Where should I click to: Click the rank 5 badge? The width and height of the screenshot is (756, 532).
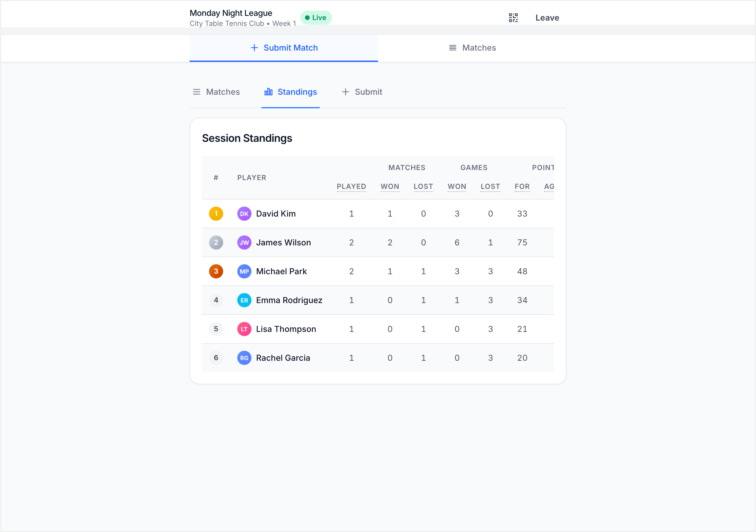(x=216, y=329)
